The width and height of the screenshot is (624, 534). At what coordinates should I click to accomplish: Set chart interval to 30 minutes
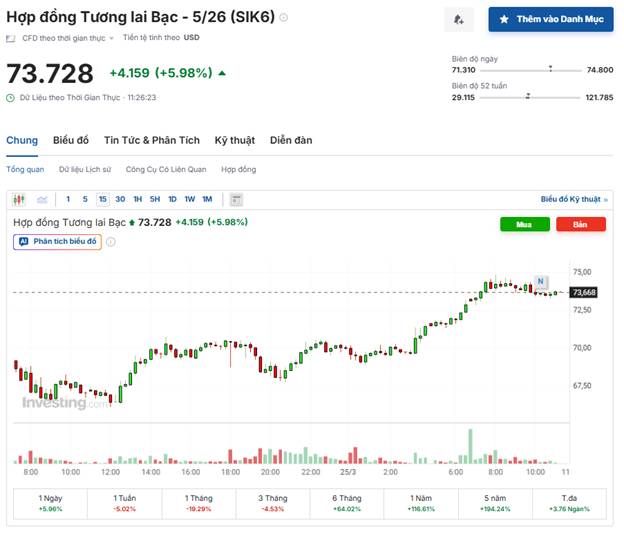click(120, 199)
